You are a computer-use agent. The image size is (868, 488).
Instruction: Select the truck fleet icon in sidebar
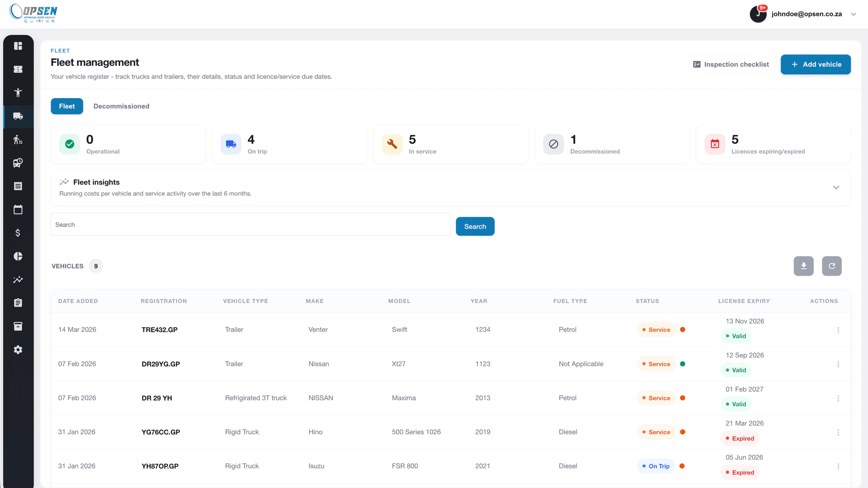tap(18, 116)
